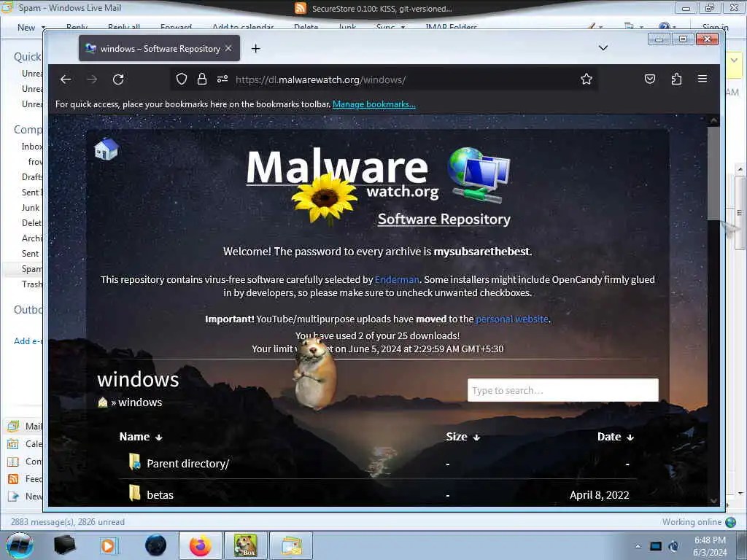Open a new tab with plus button
The height and width of the screenshot is (560, 747).
256,49
